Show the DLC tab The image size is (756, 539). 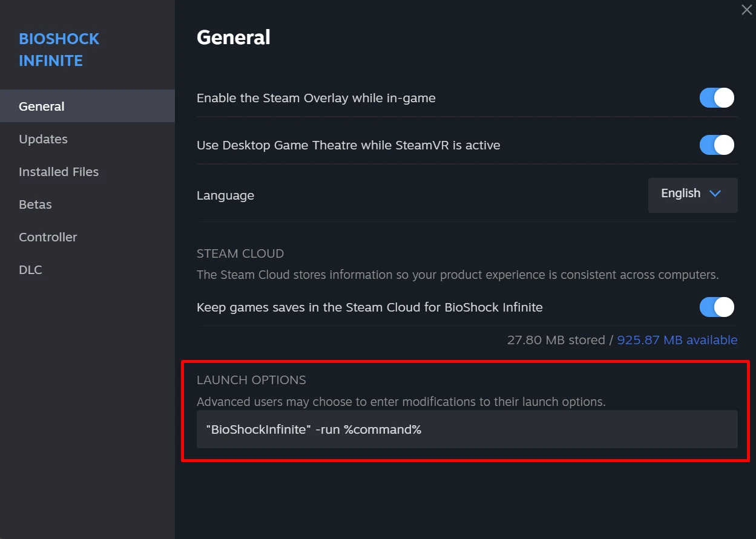click(30, 270)
